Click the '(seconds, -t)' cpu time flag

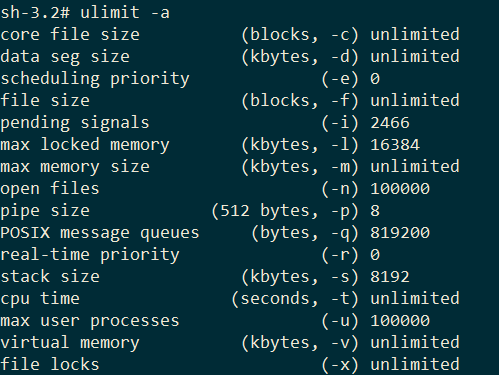295,299
